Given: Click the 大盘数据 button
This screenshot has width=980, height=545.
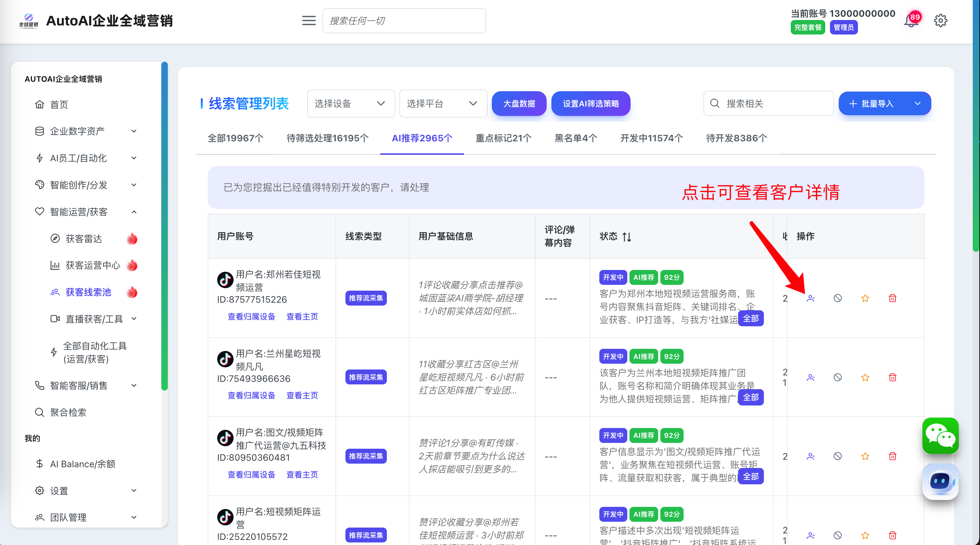Looking at the screenshot, I should [519, 104].
